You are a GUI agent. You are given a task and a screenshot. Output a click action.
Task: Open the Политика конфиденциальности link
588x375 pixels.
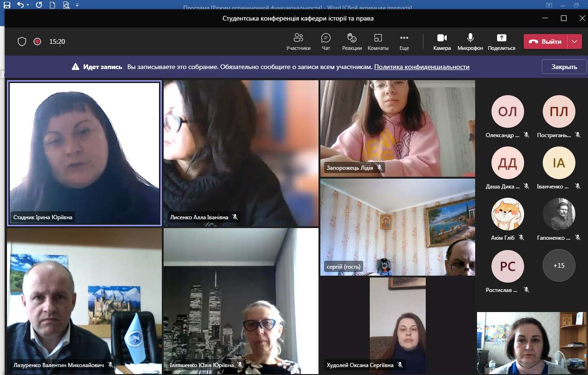(x=422, y=67)
